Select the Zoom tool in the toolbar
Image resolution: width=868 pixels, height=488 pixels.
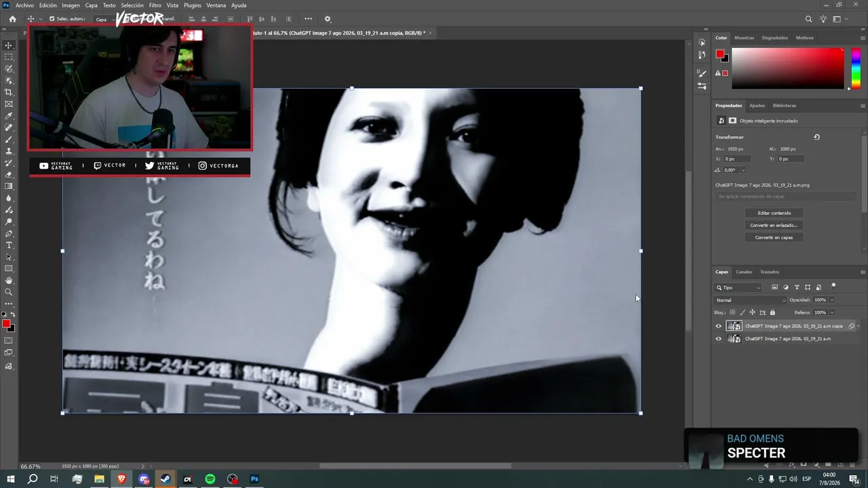point(9,292)
